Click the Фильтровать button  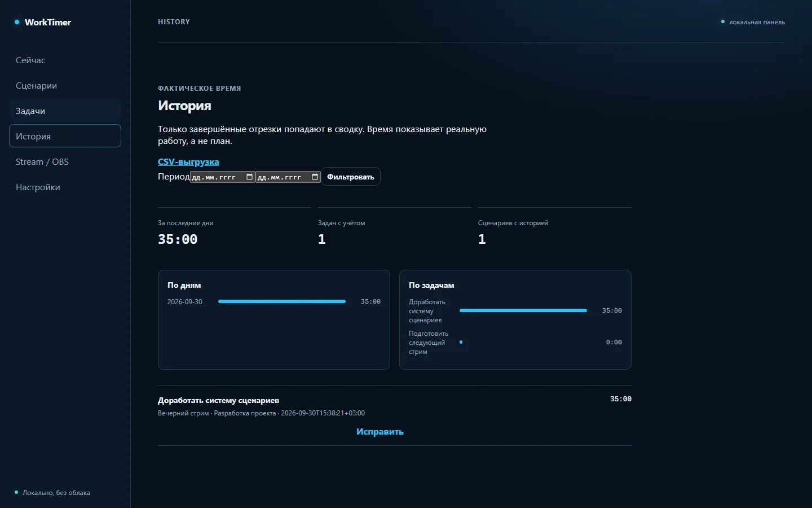click(x=351, y=177)
